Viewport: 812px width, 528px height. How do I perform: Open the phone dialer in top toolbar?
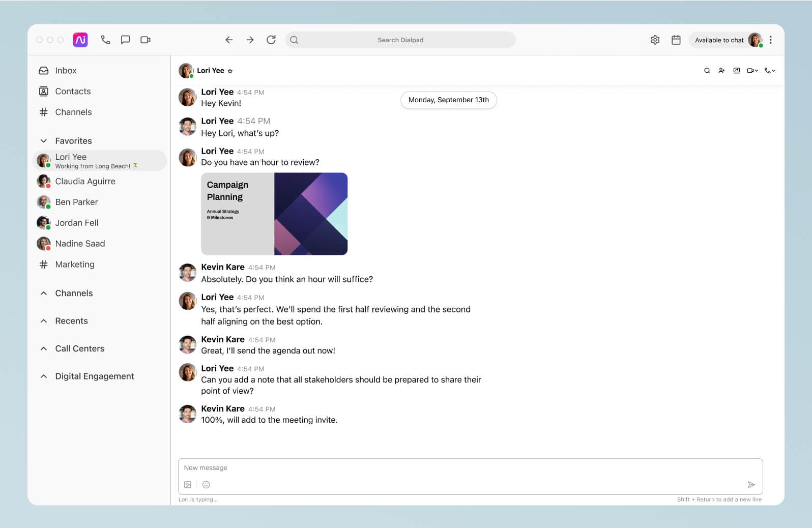(x=105, y=40)
